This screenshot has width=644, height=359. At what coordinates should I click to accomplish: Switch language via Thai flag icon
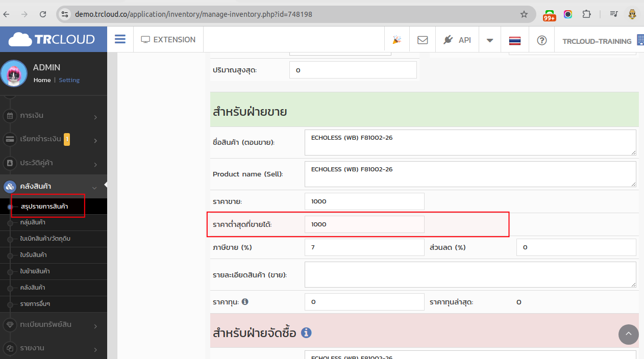click(x=515, y=40)
